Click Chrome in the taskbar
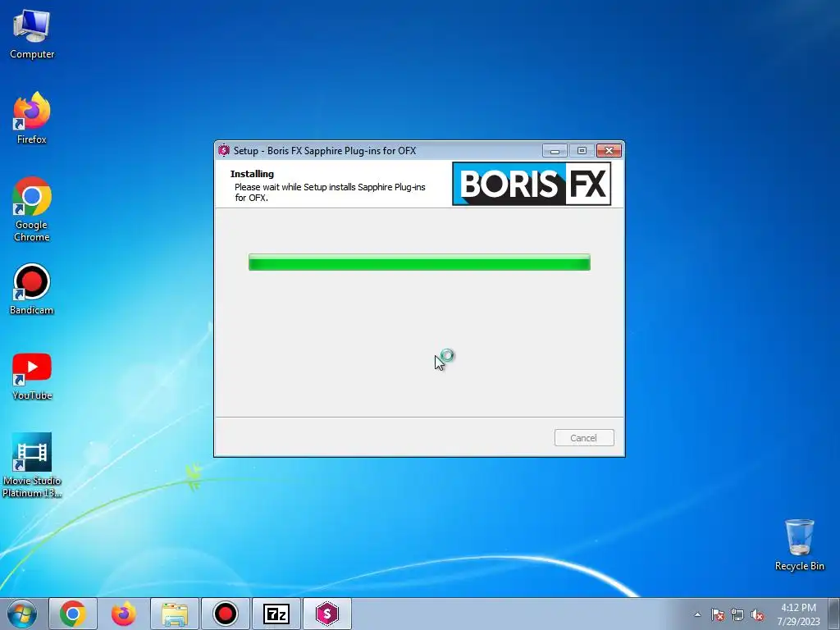Viewport: 840px width, 630px height. 73,614
